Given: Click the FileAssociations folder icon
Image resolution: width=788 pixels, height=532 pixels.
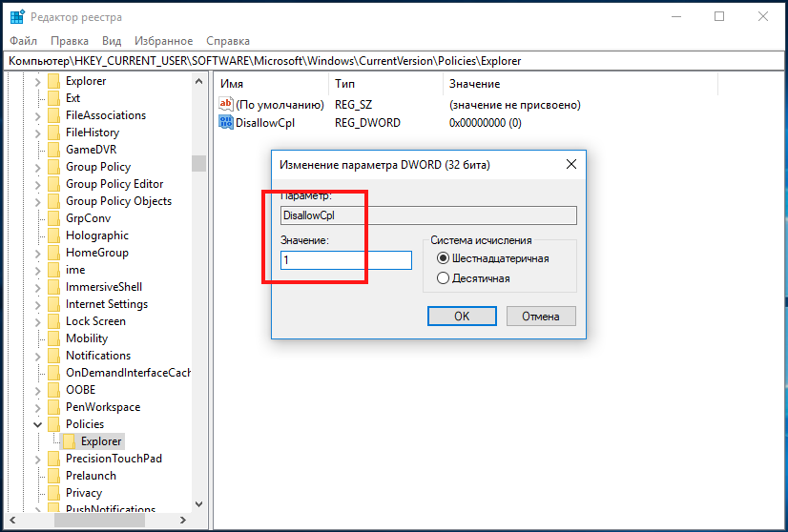Looking at the screenshot, I should coord(53,115).
